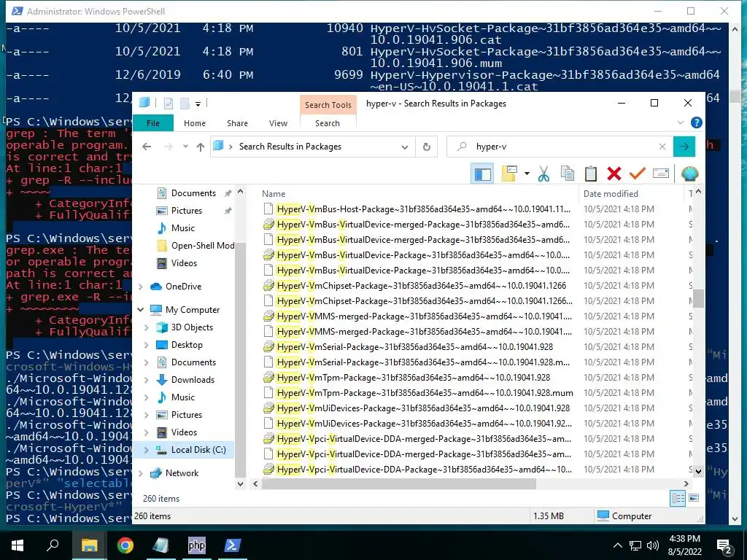The width and height of the screenshot is (747, 560).
Task: Open the notification center icon
Action: coord(724,547)
